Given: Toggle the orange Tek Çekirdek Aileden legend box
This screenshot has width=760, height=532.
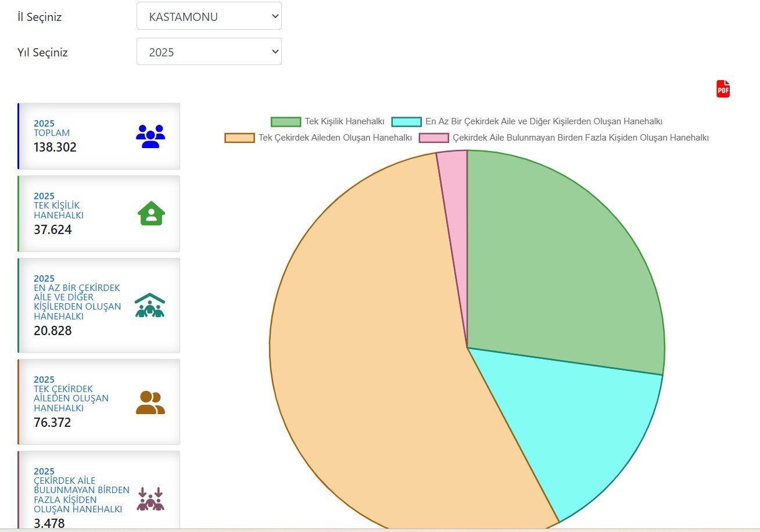Looking at the screenshot, I should tap(239, 138).
